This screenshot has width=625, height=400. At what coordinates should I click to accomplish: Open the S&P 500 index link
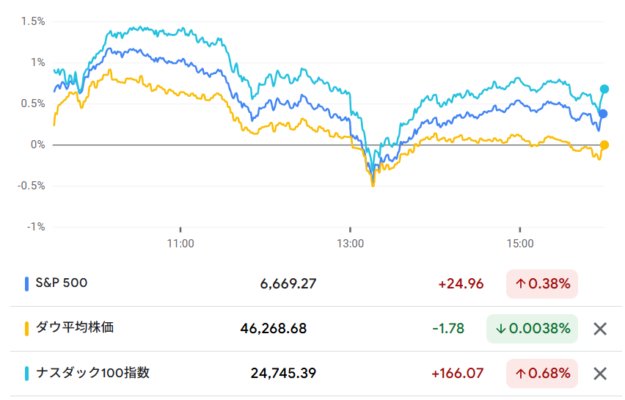(x=61, y=283)
